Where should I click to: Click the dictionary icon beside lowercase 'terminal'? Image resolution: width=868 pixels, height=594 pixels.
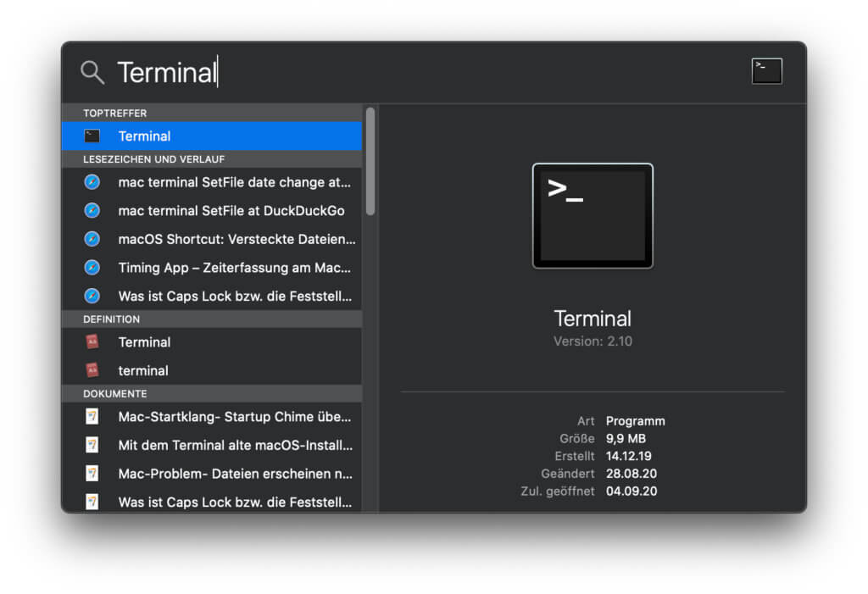(92, 370)
